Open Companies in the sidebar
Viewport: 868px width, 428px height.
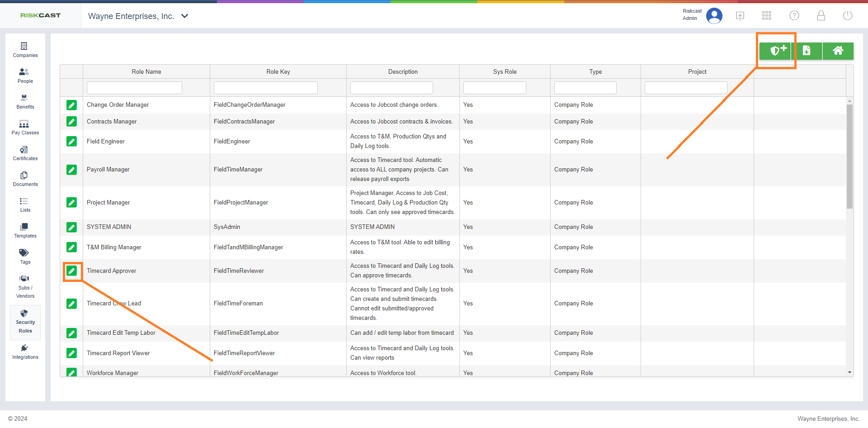pyautogui.click(x=25, y=50)
